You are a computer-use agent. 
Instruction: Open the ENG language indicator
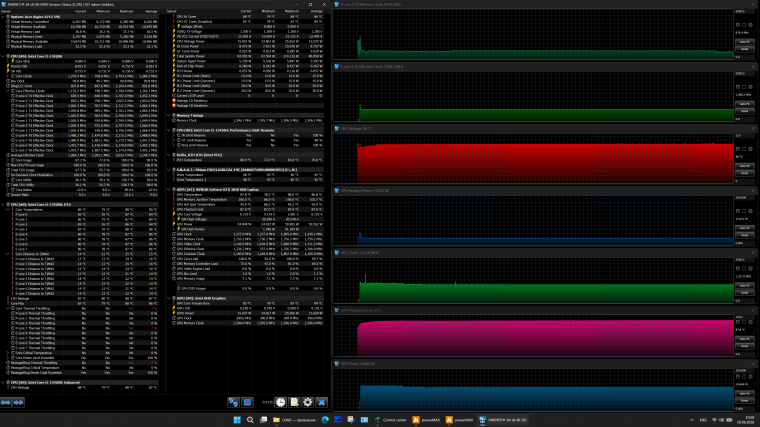tap(703, 420)
